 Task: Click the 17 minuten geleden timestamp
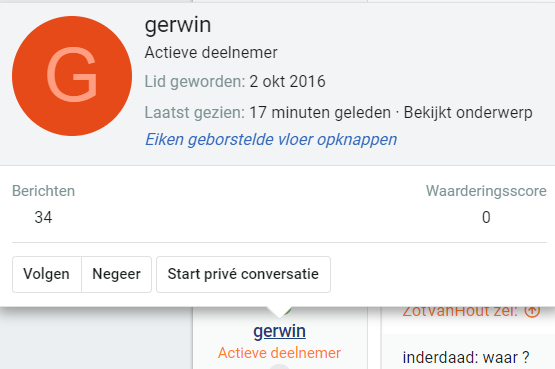pos(320,113)
